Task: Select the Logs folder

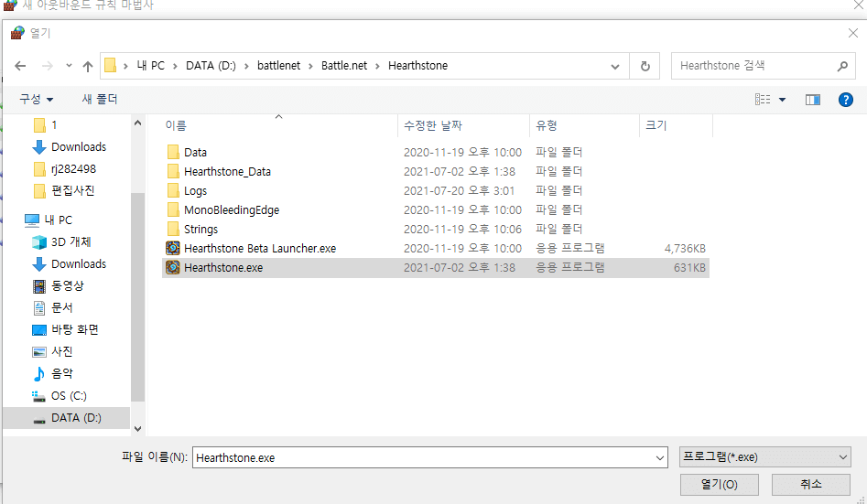Action: (x=195, y=191)
